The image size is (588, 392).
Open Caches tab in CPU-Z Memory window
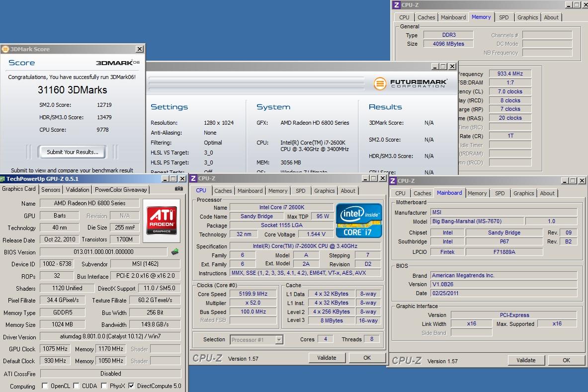point(426,17)
